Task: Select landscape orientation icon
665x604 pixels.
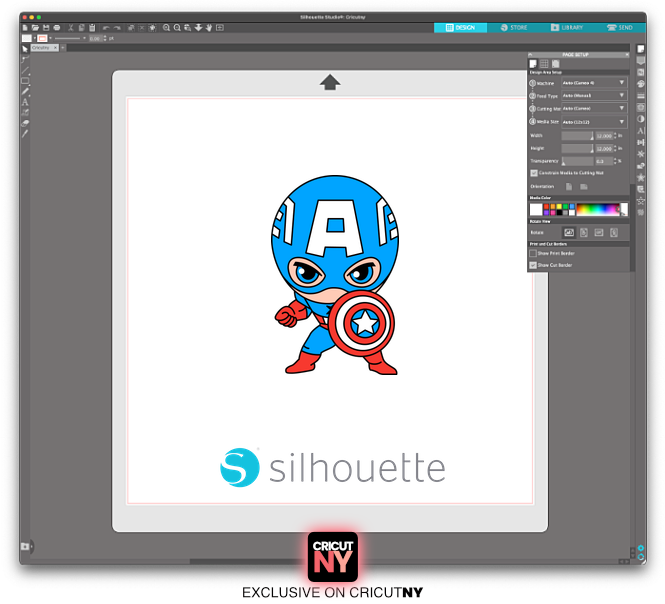Action: [584, 187]
